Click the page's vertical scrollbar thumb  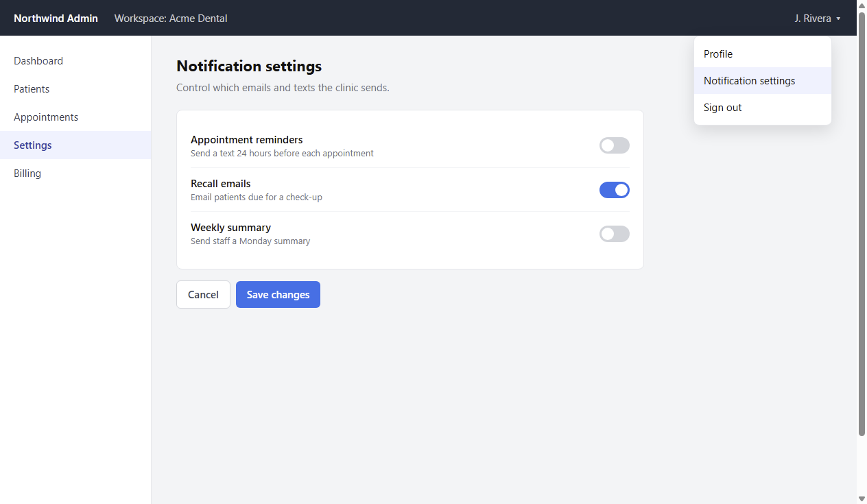tap(862, 223)
